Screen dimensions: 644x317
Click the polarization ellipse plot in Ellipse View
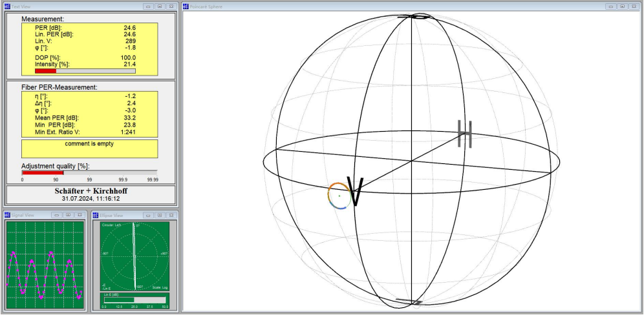point(134,256)
